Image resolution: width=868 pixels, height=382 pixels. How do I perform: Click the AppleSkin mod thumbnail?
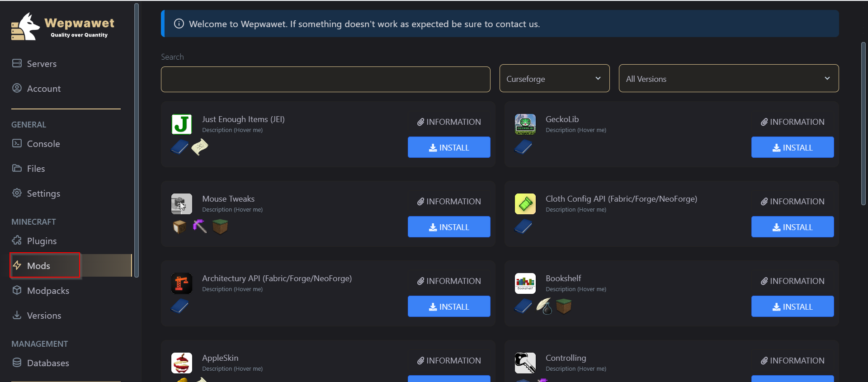(182, 363)
